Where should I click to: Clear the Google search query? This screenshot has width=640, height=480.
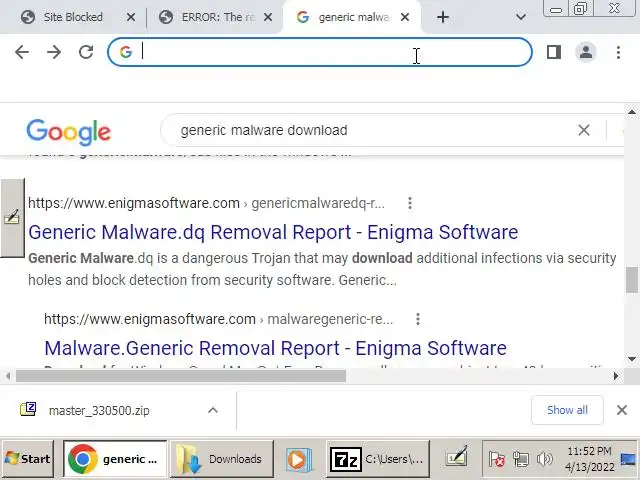(584, 131)
